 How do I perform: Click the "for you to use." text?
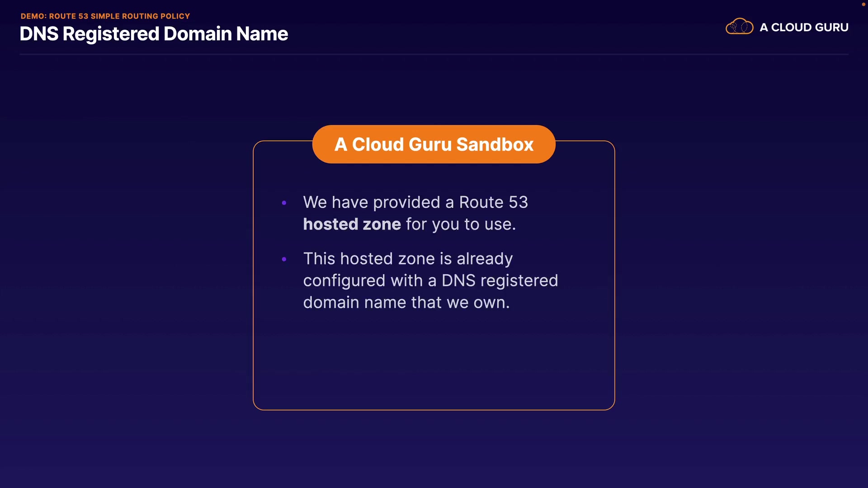(460, 224)
